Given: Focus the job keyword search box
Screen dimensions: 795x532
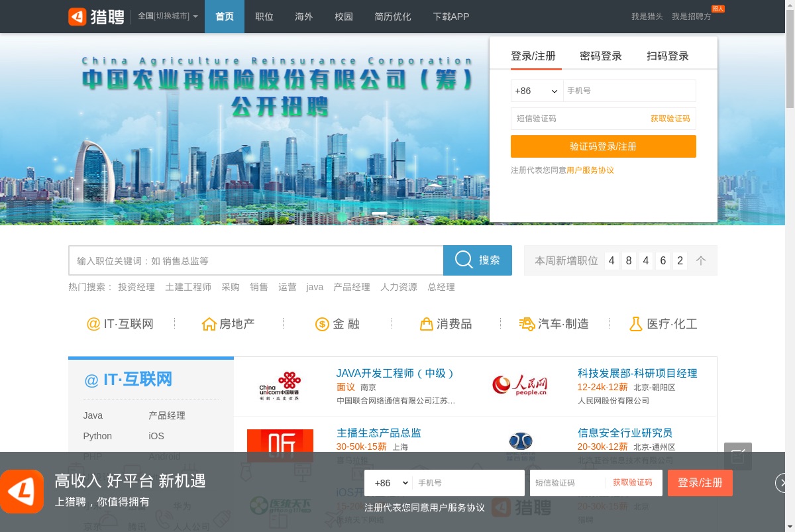Looking at the screenshot, I should [256, 260].
